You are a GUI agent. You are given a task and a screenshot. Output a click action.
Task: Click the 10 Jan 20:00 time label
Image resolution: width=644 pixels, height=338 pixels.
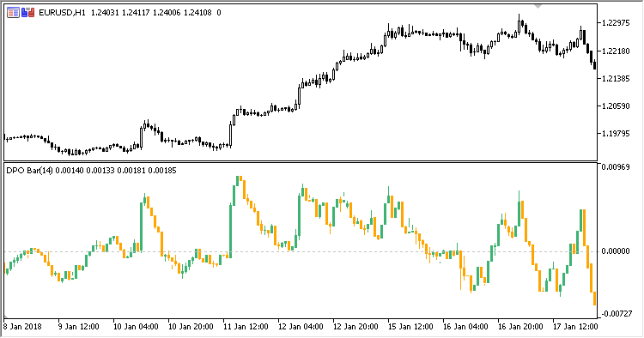tap(191, 327)
